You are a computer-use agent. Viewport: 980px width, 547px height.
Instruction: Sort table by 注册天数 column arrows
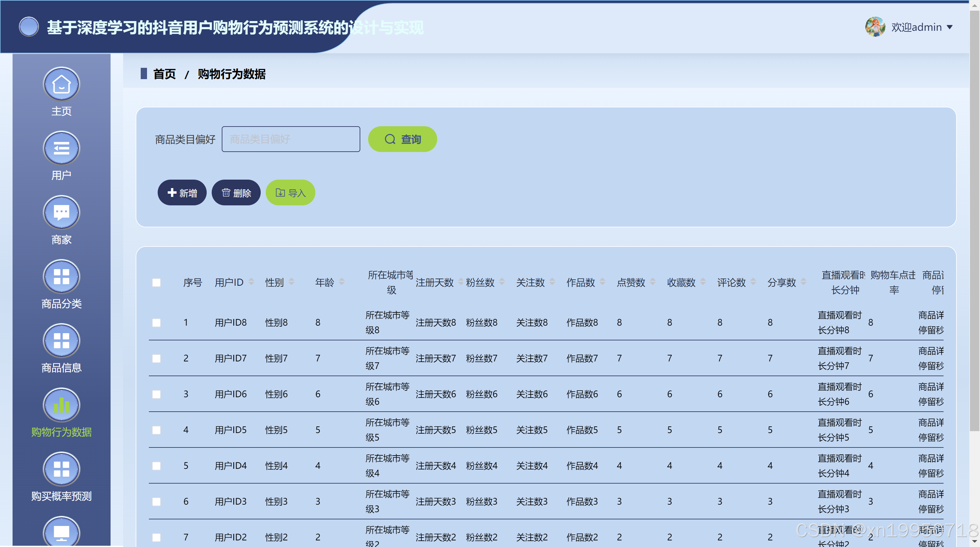pyautogui.click(x=461, y=281)
